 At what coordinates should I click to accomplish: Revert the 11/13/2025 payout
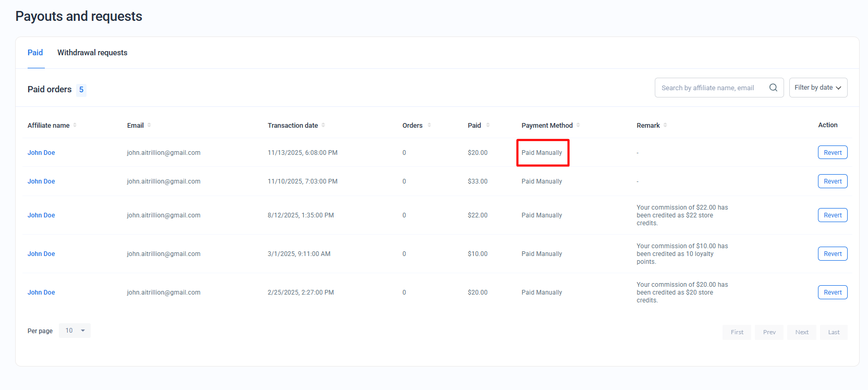point(833,153)
